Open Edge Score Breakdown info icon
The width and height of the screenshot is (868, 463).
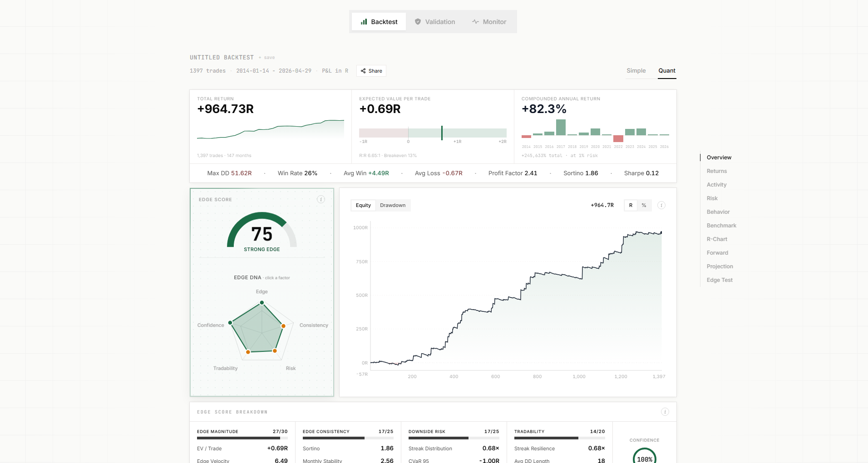(x=665, y=412)
